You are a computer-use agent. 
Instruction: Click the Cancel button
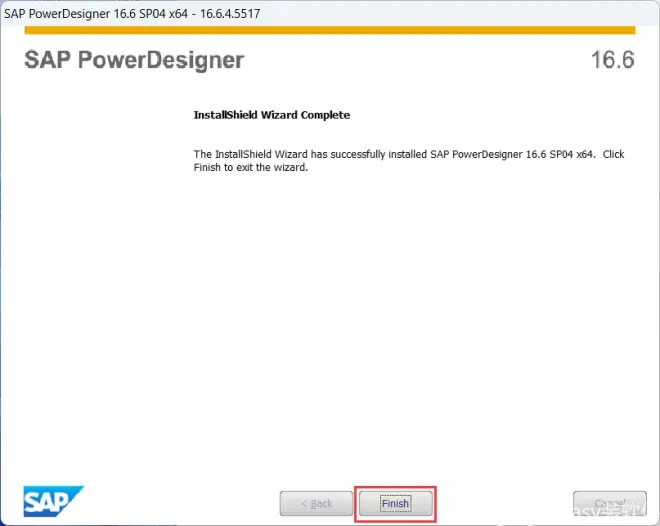(x=609, y=503)
